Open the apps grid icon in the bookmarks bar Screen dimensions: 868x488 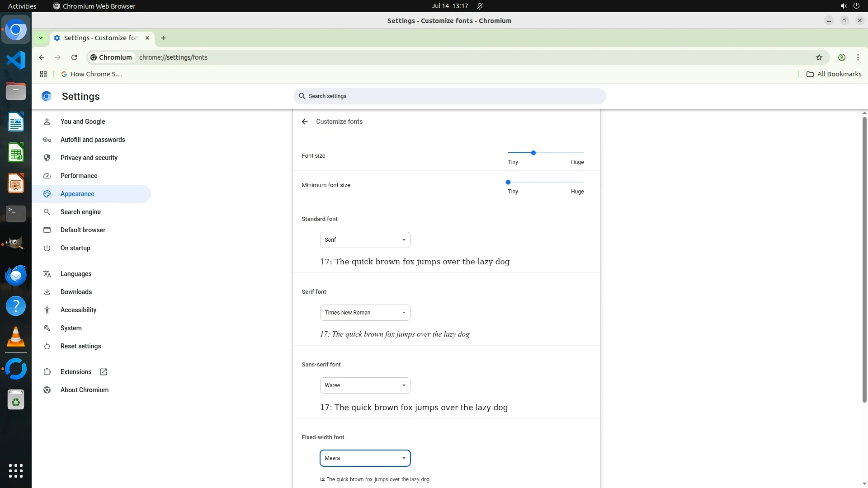pos(43,74)
